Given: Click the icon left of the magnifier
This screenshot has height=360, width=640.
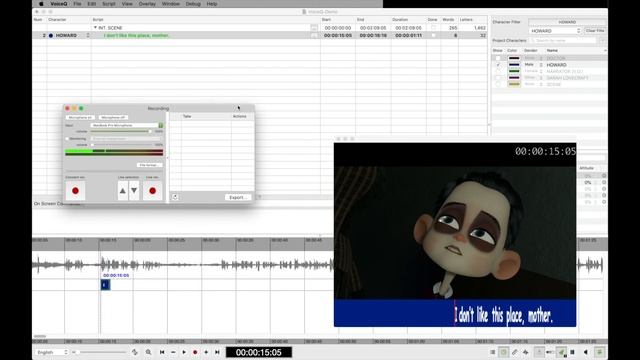Looking at the screenshot, I should (x=135, y=352).
